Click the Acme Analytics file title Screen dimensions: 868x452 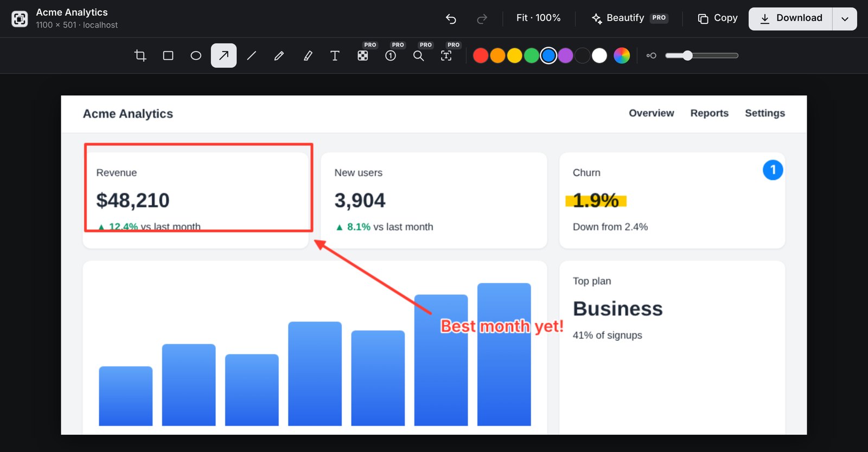(72, 12)
